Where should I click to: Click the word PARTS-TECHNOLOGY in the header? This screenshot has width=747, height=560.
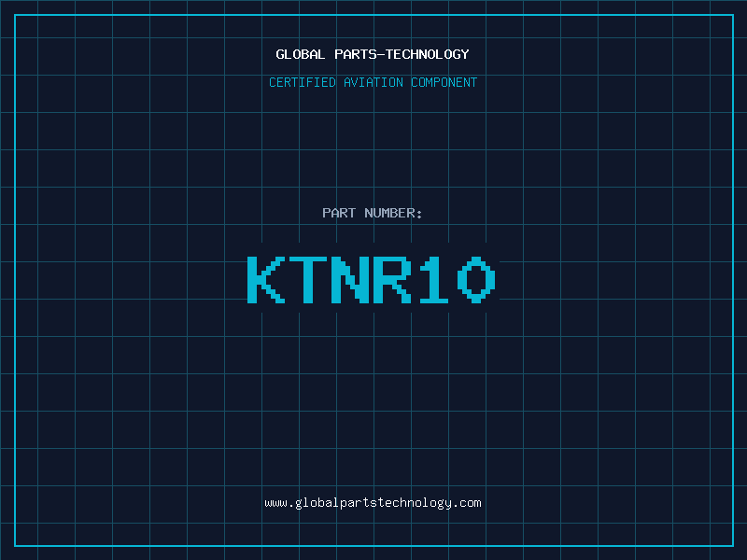click(402, 54)
